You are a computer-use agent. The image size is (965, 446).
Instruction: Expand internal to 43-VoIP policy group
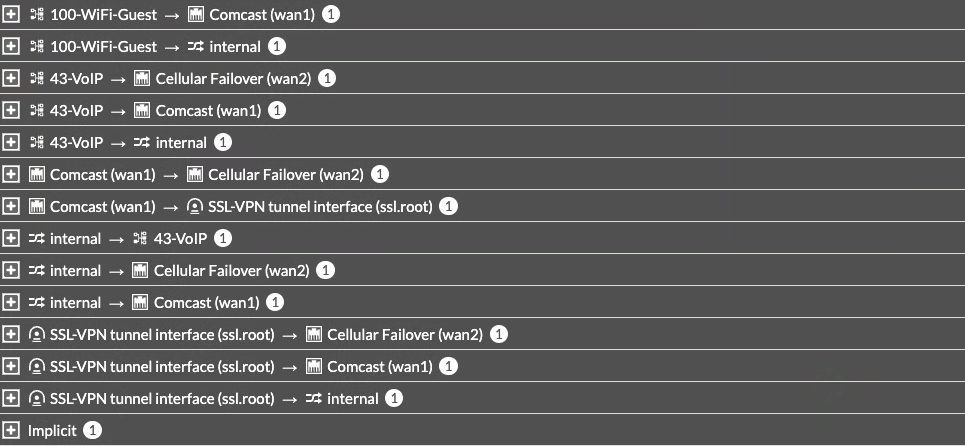12,239
